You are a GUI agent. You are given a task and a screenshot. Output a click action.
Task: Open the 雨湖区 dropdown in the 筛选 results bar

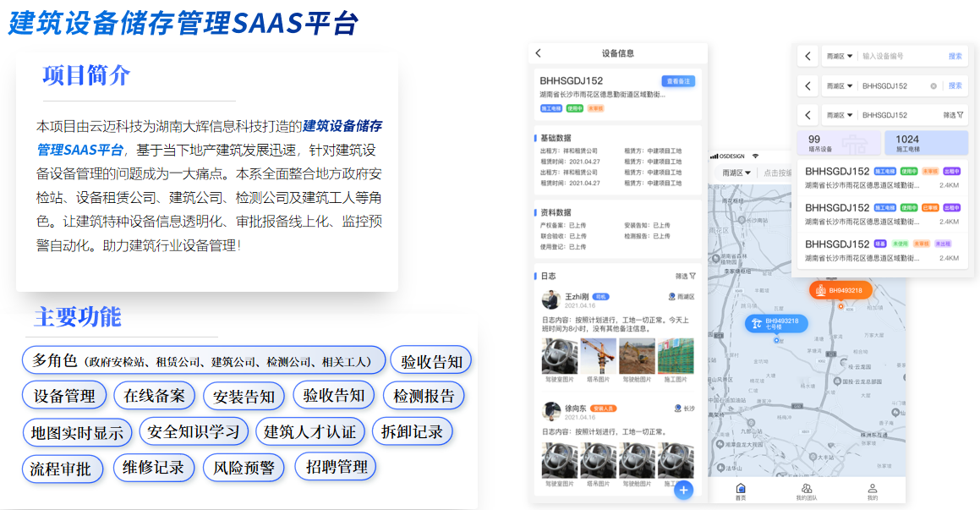(x=840, y=115)
